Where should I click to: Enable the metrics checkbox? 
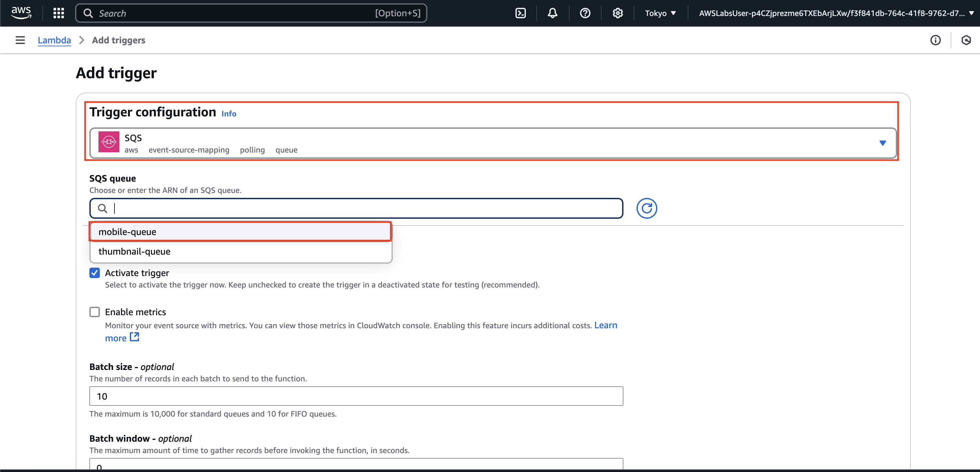[95, 312]
